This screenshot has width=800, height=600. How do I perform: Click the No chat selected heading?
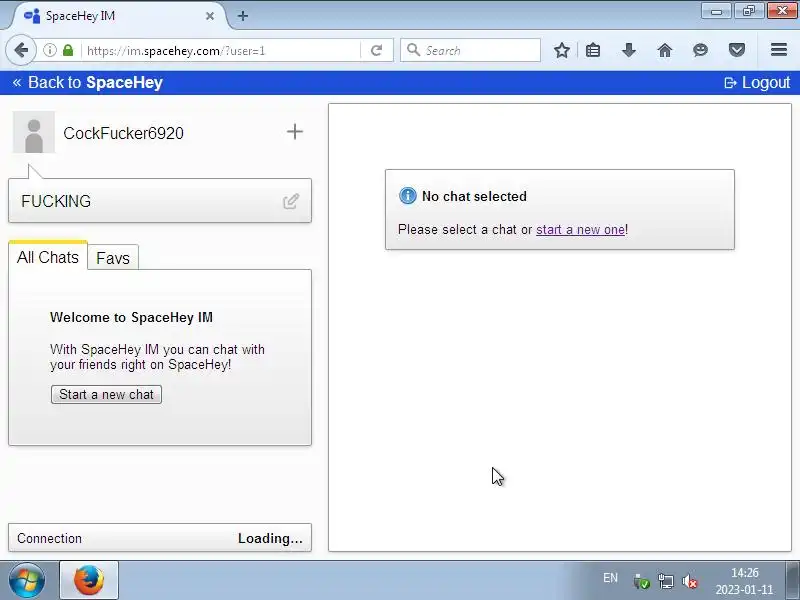coord(474,196)
